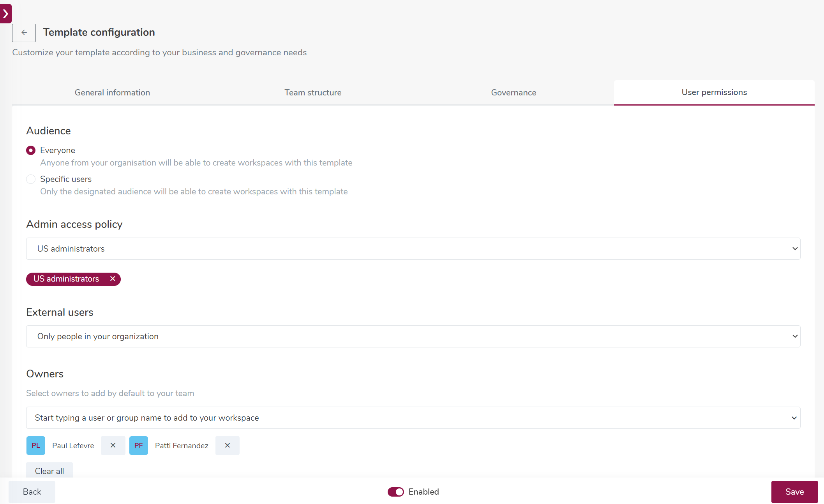The image size is (824, 504).
Task: Open the External users dropdown
Action: coord(413,336)
